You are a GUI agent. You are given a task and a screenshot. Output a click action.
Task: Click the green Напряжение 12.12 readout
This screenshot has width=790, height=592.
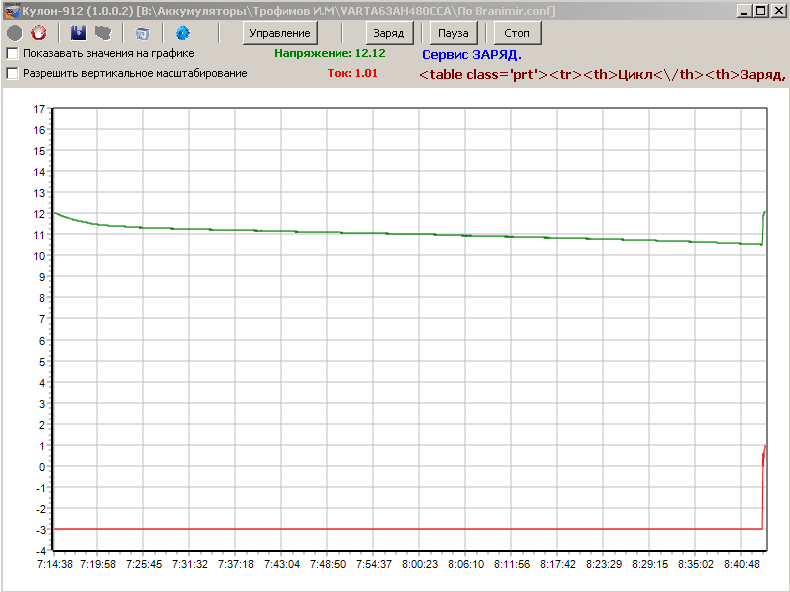tap(329, 52)
